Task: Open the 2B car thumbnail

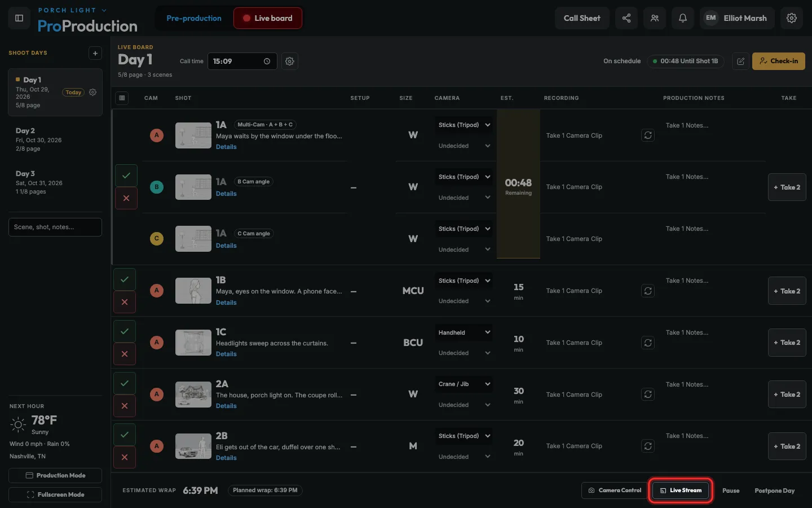Action: (193, 446)
